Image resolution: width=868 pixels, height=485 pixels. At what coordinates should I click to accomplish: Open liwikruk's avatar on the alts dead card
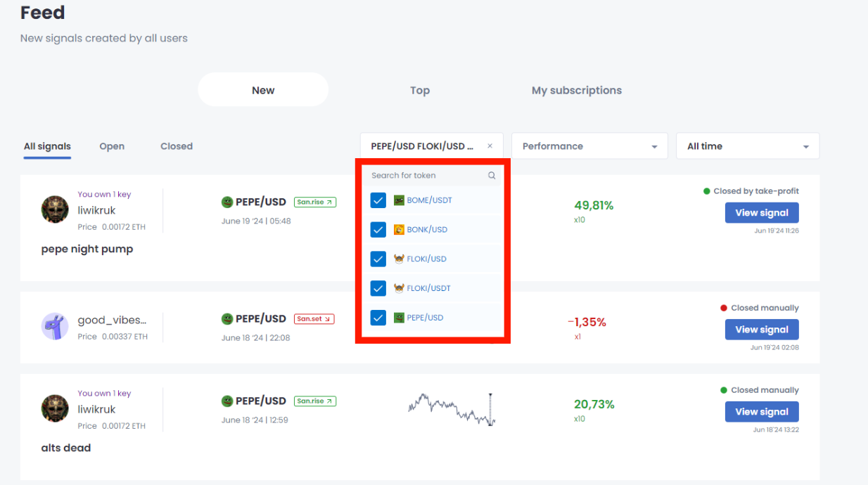click(x=55, y=408)
